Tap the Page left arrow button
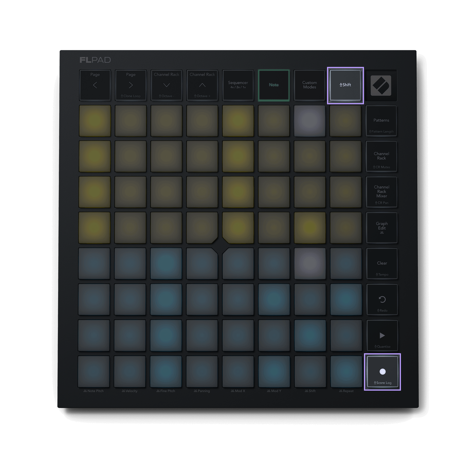The image size is (476, 458). click(x=95, y=85)
